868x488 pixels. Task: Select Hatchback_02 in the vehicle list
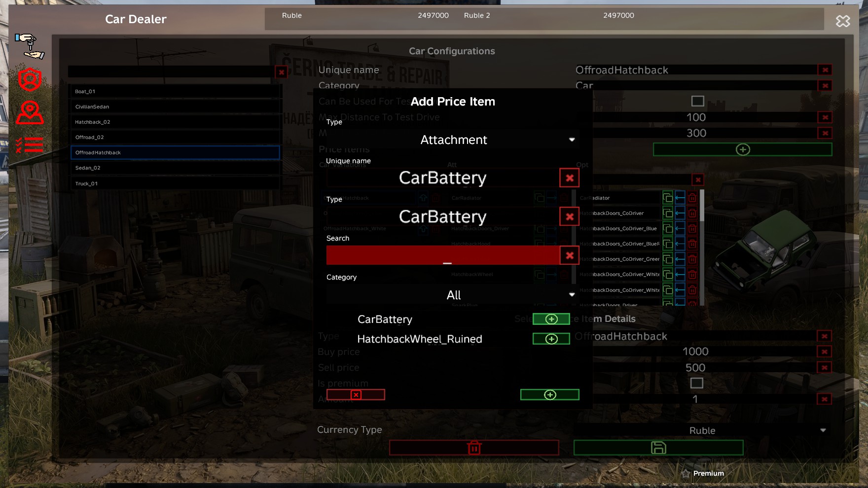click(175, 122)
